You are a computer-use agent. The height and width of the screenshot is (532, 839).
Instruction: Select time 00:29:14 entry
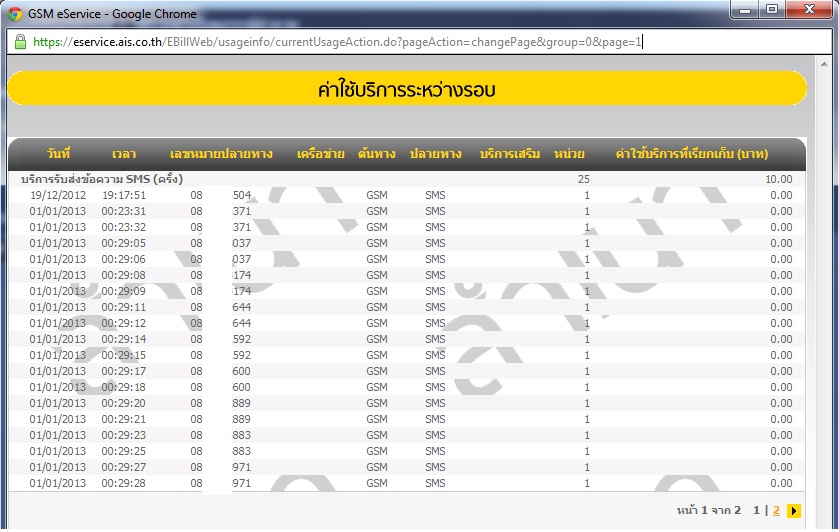pyautogui.click(x=124, y=339)
